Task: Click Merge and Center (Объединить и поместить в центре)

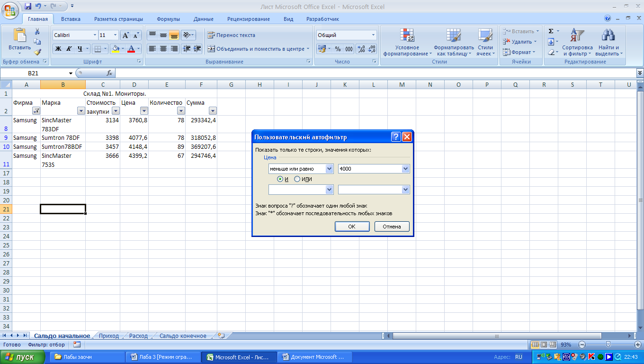Action: 258,49
